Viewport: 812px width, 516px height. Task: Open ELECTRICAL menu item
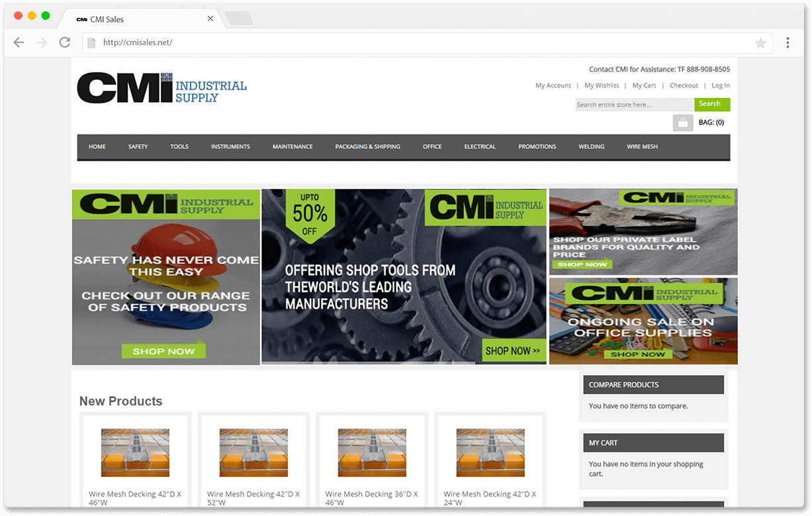click(x=480, y=146)
